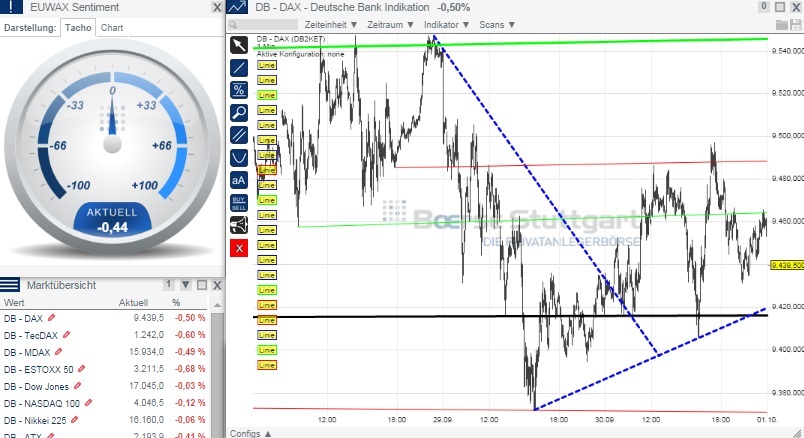Open the Indikator dropdown
The height and width of the screenshot is (438, 804).
pos(446,25)
